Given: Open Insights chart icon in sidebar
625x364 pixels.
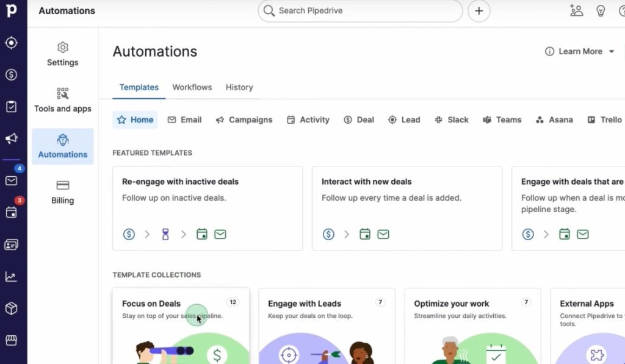Looking at the screenshot, I should [11, 276].
